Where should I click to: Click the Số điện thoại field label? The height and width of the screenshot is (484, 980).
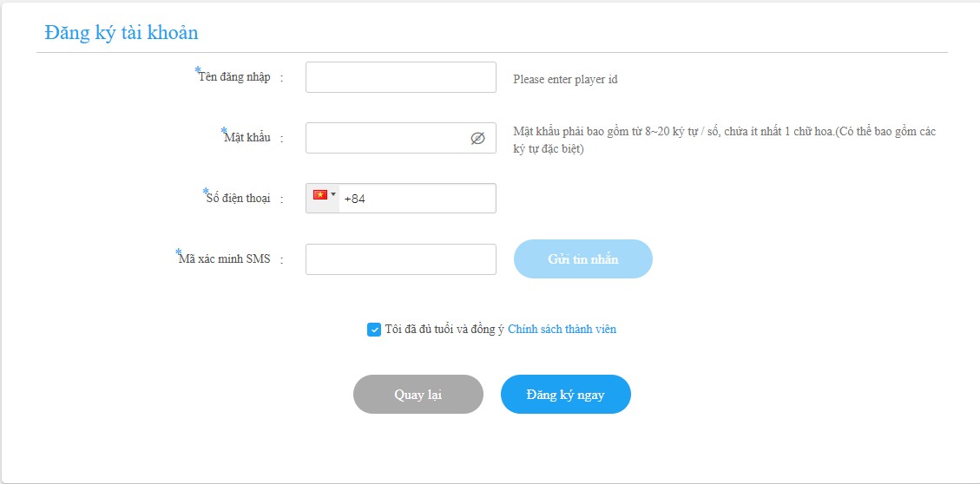pos(237,199)
